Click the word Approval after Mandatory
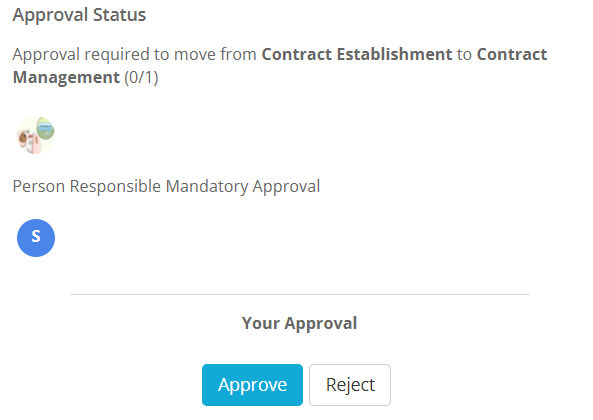 click(x=286, y=187)
